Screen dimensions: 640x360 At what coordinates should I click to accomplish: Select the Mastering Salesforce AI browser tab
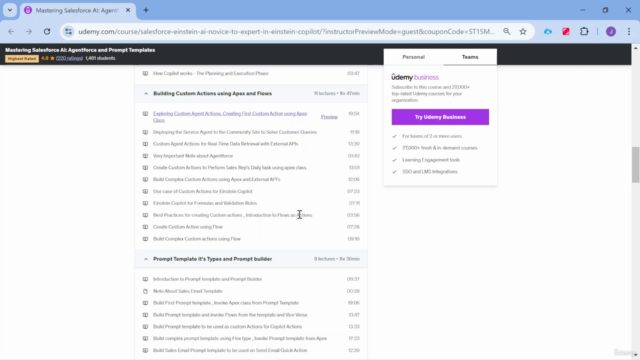pyautogui.click(x=77, y=10)
